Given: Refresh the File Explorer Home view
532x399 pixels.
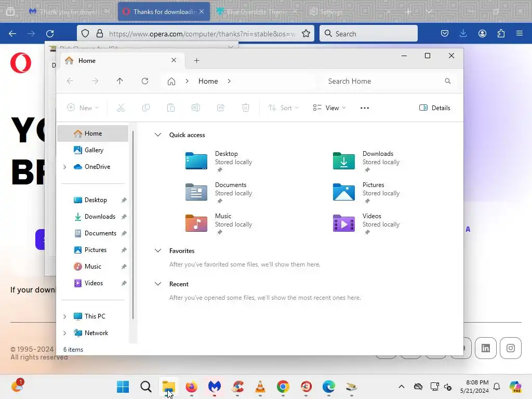Looking at the screenshot, I should click(x=145, y=81).
